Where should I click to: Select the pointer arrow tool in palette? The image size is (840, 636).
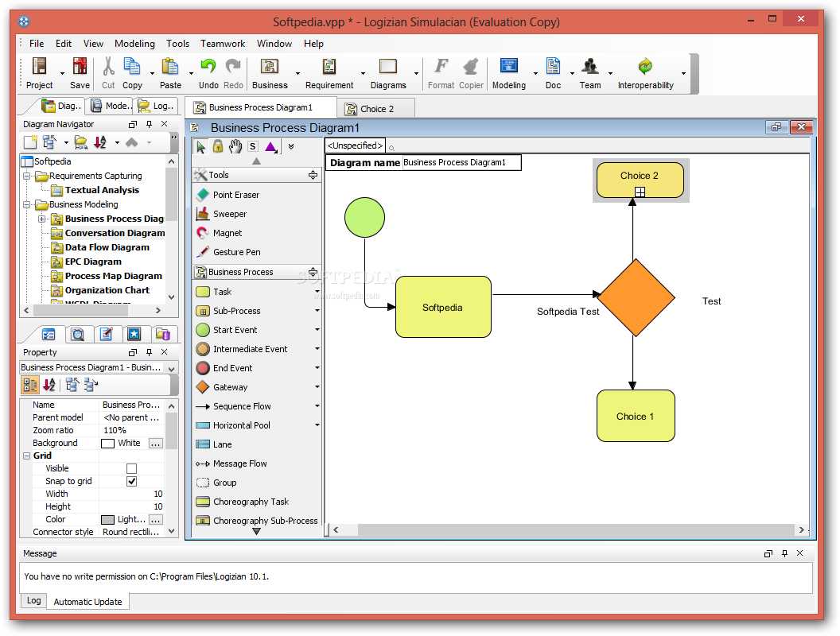point(201,147)
